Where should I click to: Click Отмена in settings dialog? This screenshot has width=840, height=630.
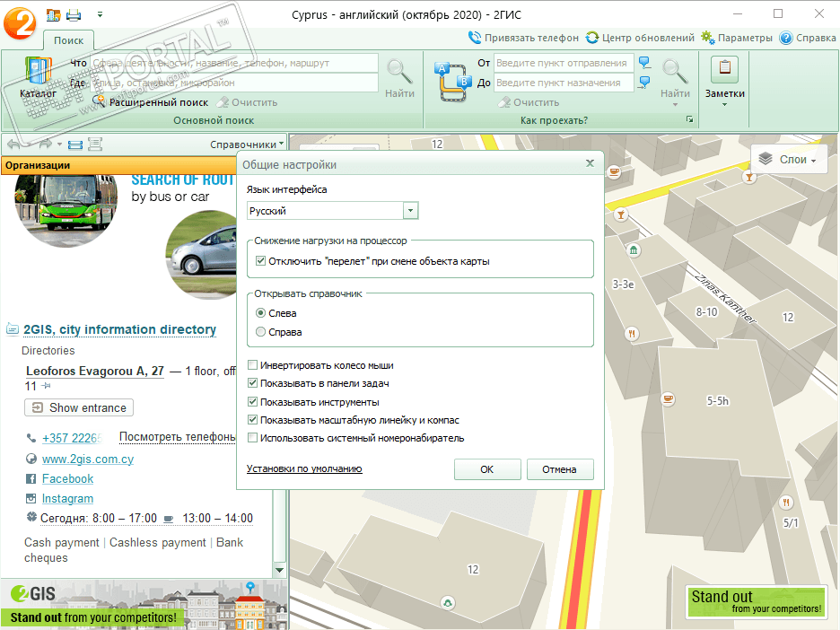[559, 469]
